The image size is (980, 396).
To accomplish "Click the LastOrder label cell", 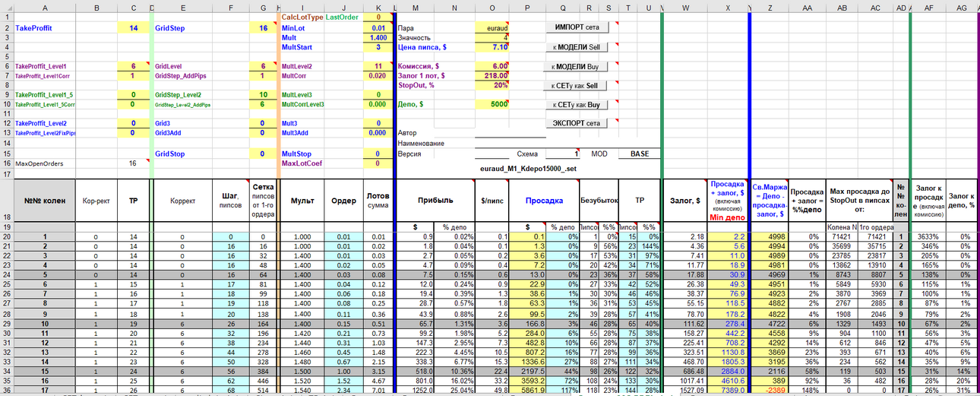I will [344, 17].
